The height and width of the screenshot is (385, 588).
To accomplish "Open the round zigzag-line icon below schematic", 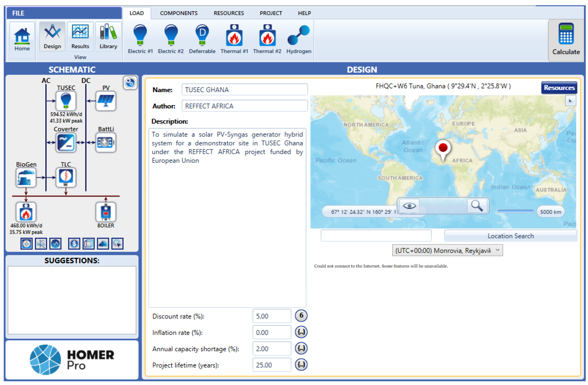I will point(55,243).
